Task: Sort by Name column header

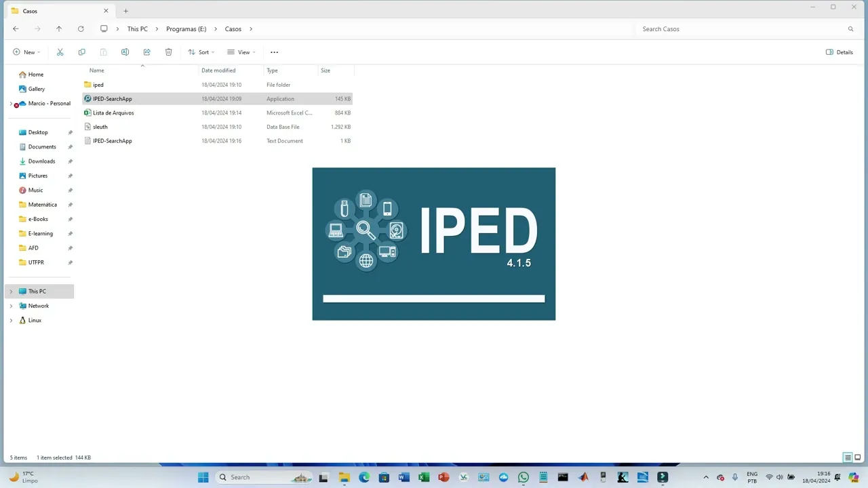Action: 97,70
